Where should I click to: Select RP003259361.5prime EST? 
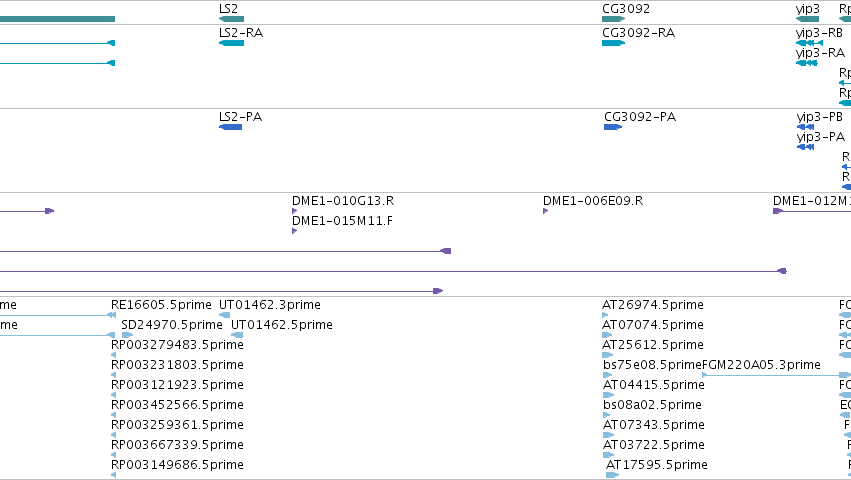tap(177, 425)
